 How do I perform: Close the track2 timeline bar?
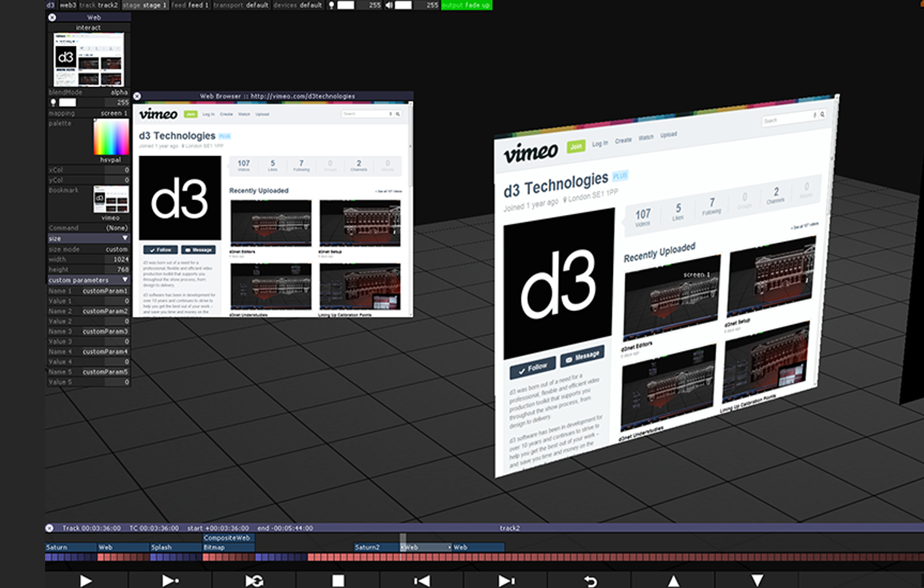pyautogui.click(x=50, y=528)
